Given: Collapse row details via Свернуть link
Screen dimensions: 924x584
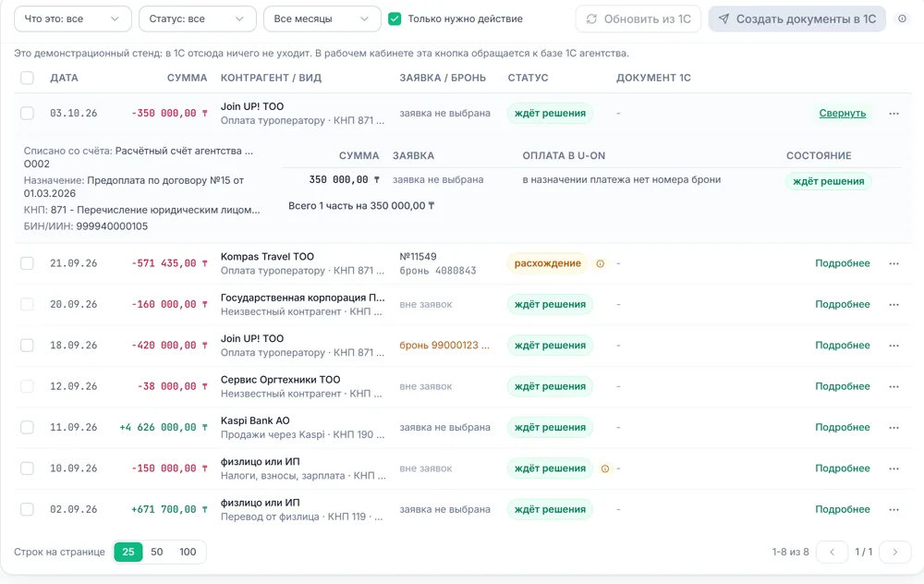Looking at the screenshot, I should 842,113.
